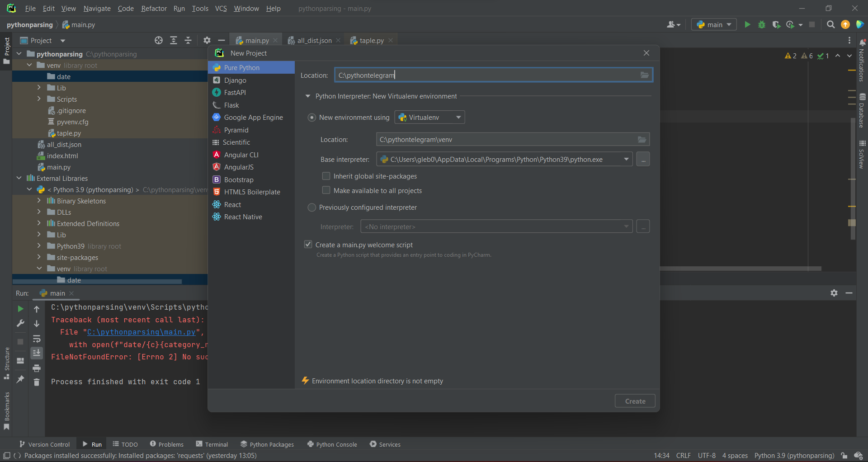Pin the Run tab
The width and height of the screenshot is (868, 462).
click(x=20, y=379)
